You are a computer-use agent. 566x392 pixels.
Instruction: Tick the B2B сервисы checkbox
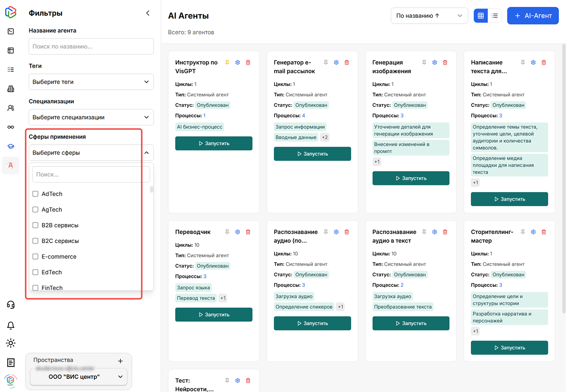point(36,225)
